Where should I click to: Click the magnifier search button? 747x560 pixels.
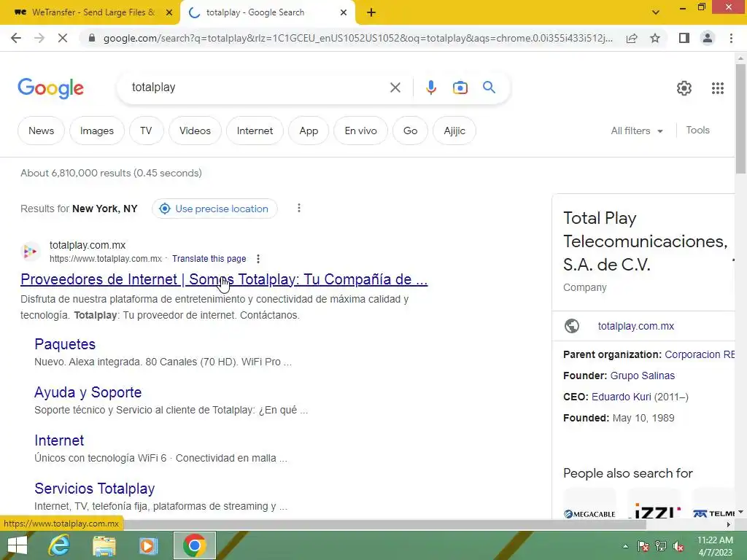coord(489,87)
